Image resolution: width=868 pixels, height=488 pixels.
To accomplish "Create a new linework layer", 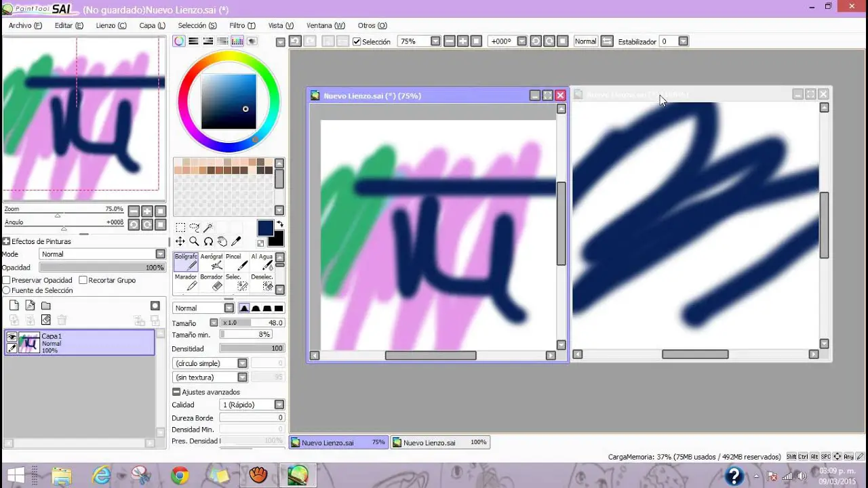I will click(x=30, y=306).
